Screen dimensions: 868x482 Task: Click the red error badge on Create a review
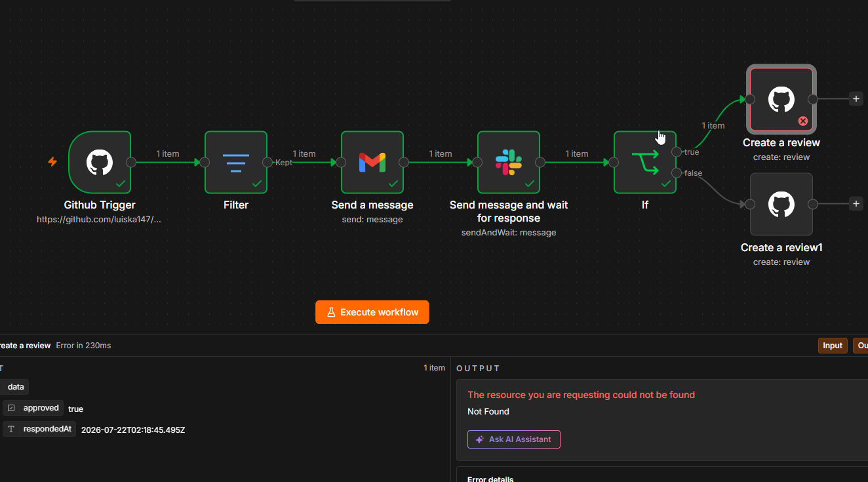pyautogui.click(x=802, y=121)
